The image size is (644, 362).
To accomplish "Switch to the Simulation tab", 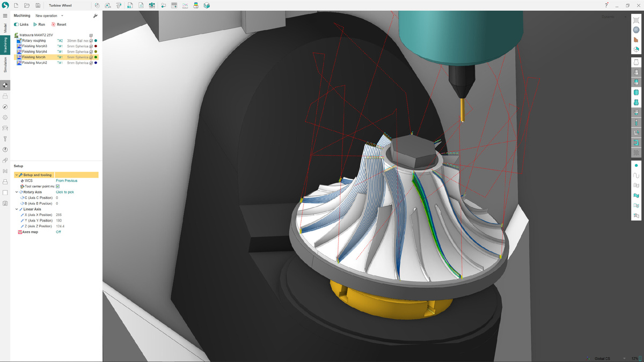I will click(x=5, y=65).
